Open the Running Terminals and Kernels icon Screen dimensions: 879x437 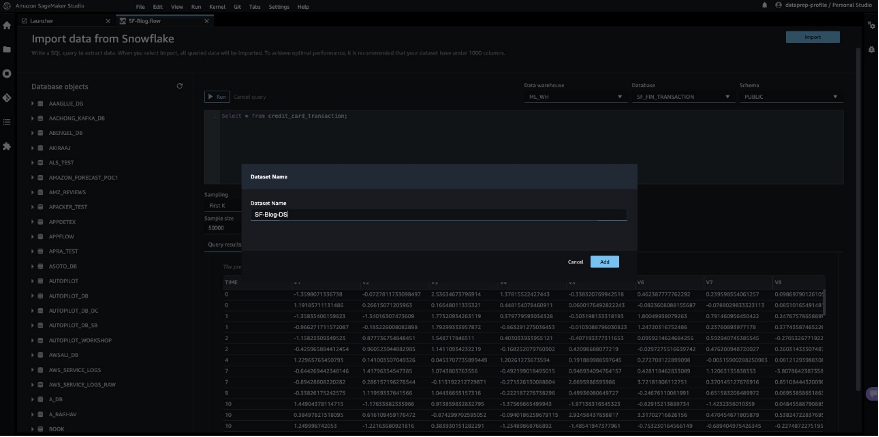[x=7, y=73]
